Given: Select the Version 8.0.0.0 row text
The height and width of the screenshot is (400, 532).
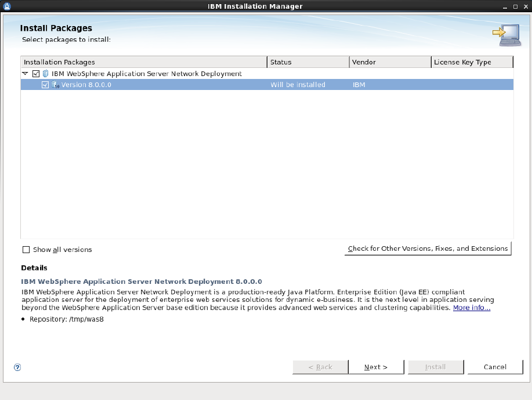Looking at the screenshot, I should pos(86,85).
